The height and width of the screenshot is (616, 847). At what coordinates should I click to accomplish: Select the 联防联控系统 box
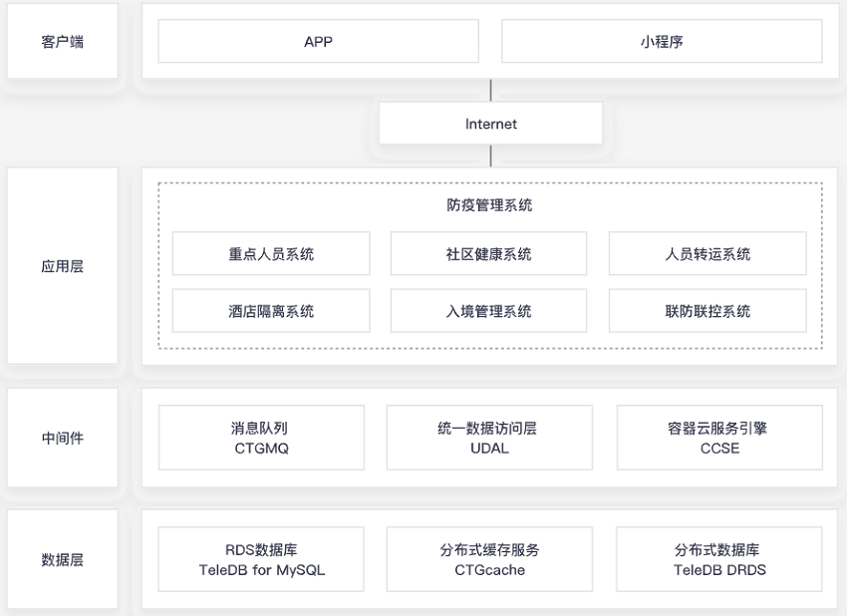(707, 311)
